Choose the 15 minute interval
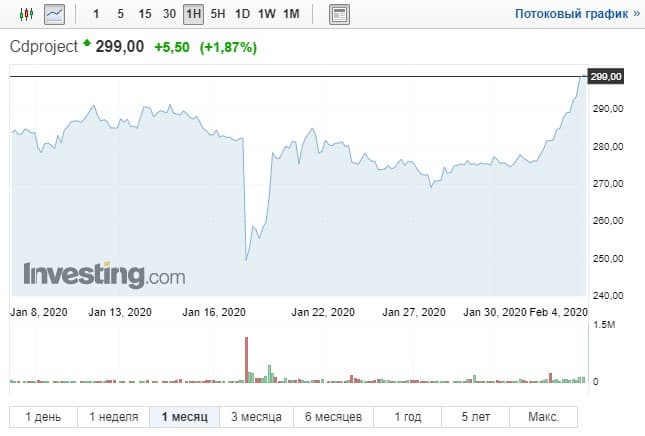Image resolution: width=645 pixels, height=436 pixels. 145,15
